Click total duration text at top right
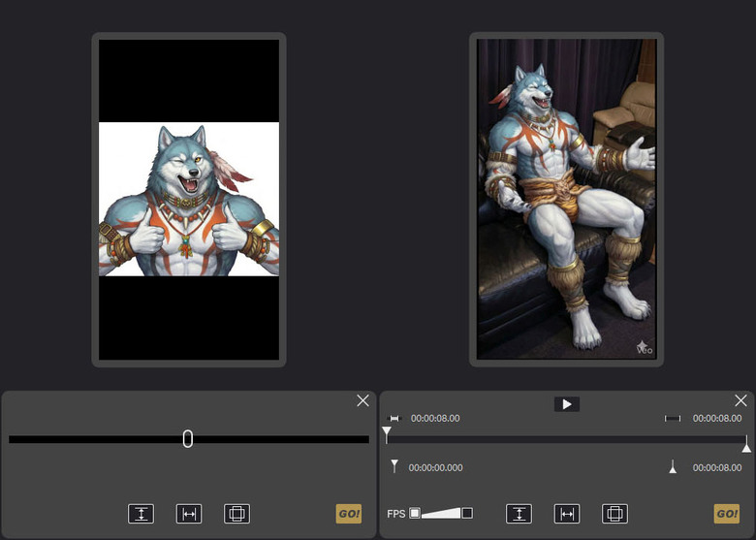 (717, 419)
